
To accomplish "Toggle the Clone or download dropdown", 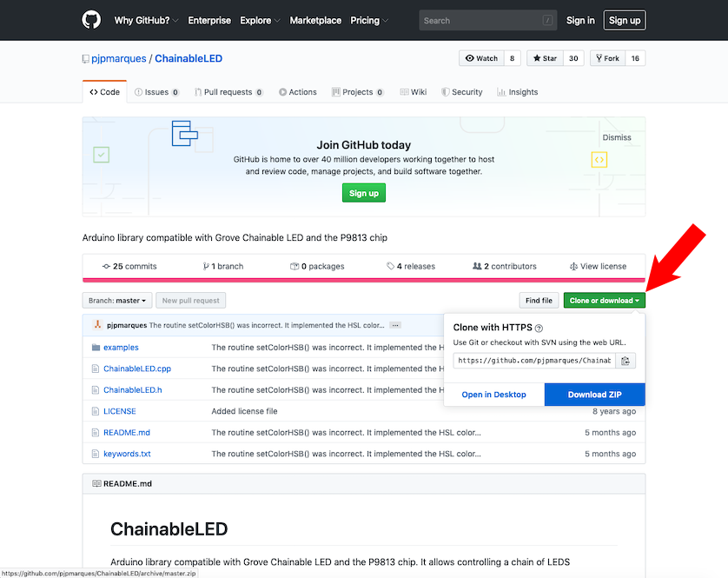I will point(605,301).
